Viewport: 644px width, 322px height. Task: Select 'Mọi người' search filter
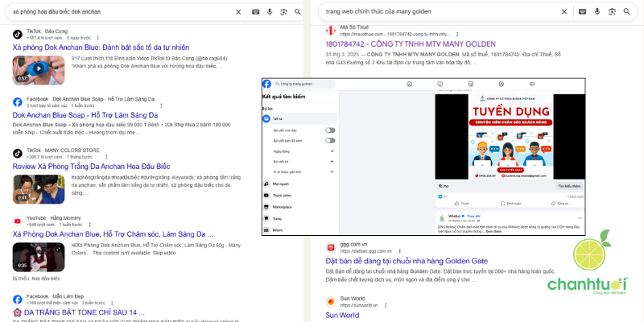coord(282,184)
